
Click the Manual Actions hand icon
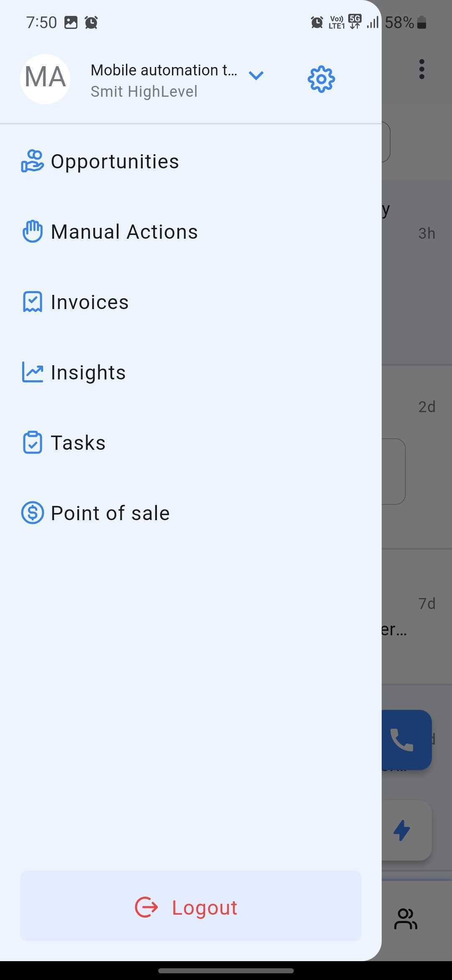(x=32, y=232)
